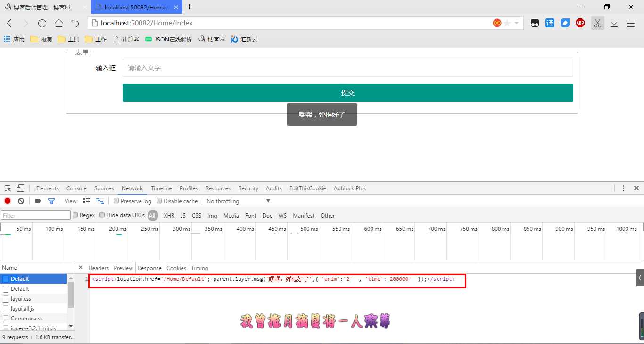Viewport: 644px width, 344px height.
Task: Switch to the large request rows view icon
Action: tap(87, 201)
